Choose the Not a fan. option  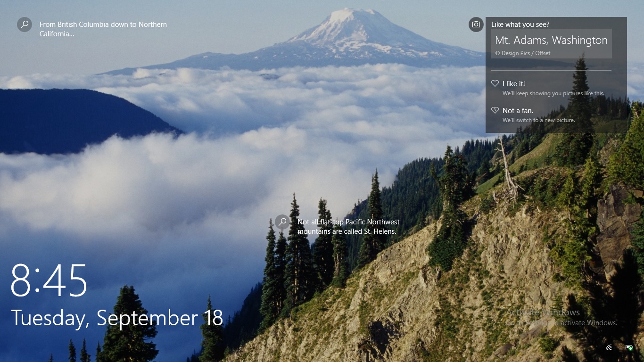pyautogui.click(x=518, y=111)
